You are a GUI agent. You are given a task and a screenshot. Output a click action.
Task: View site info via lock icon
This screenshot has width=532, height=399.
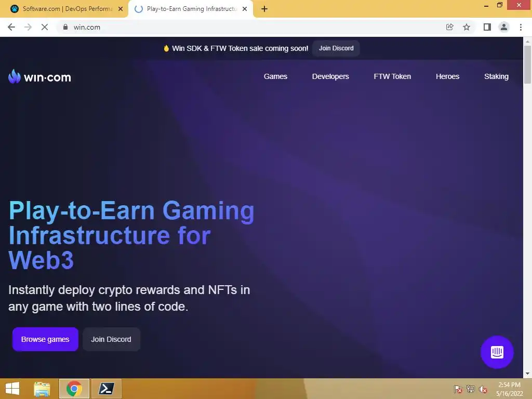[65, 27]
